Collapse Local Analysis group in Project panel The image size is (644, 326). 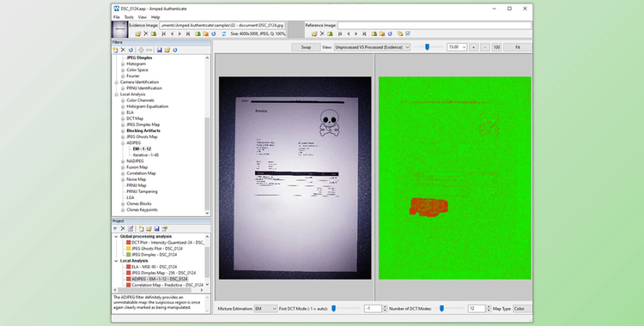[x=116, y=261]
